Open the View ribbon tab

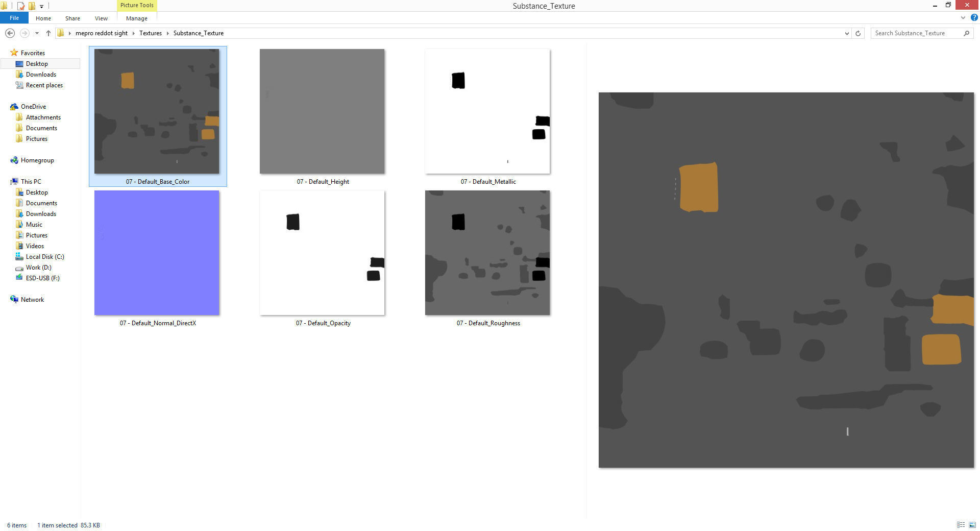(101, 18)
